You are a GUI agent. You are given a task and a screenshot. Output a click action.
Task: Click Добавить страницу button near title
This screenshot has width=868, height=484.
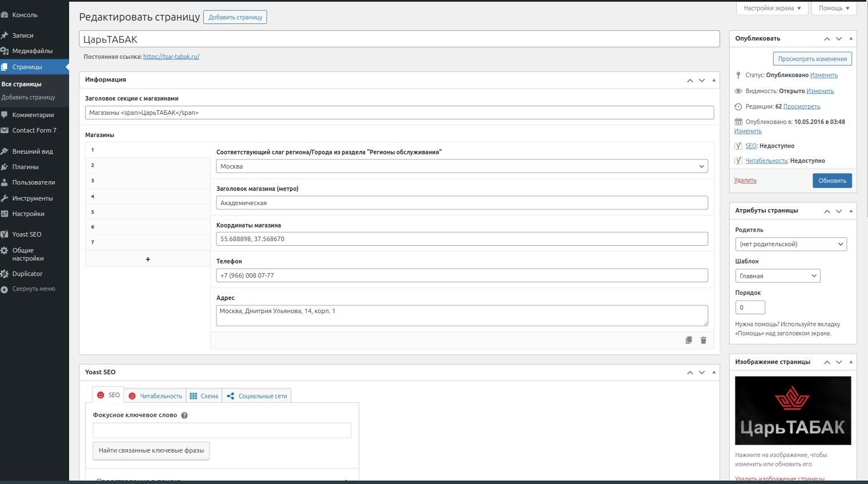click(235, 17)
